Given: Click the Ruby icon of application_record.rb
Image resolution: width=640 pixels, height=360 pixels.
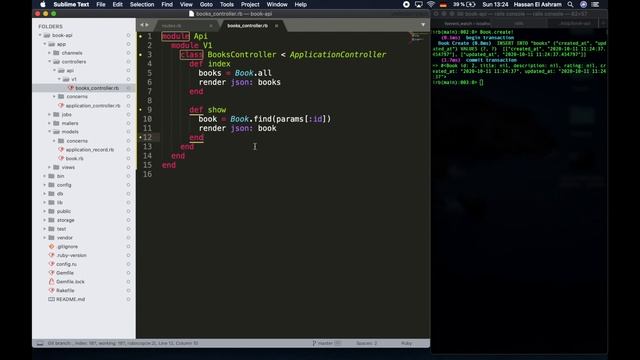Looking at the screenshot, I should point(61,149).
